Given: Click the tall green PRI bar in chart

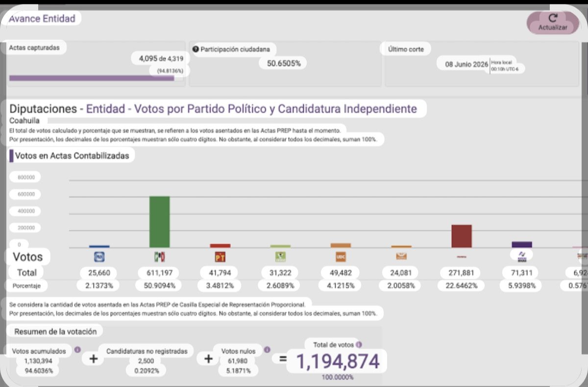Looking at the screenshot, I should point(159,222).
